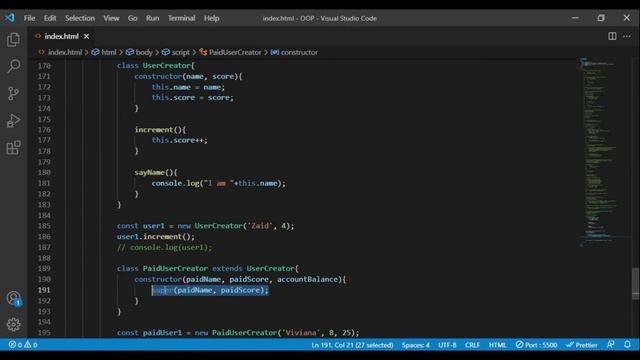The width and height of the screenshot is (640, 360).
Task: Open the Extensions view icon
Action: pyautogui.click(x=13, y=147)
